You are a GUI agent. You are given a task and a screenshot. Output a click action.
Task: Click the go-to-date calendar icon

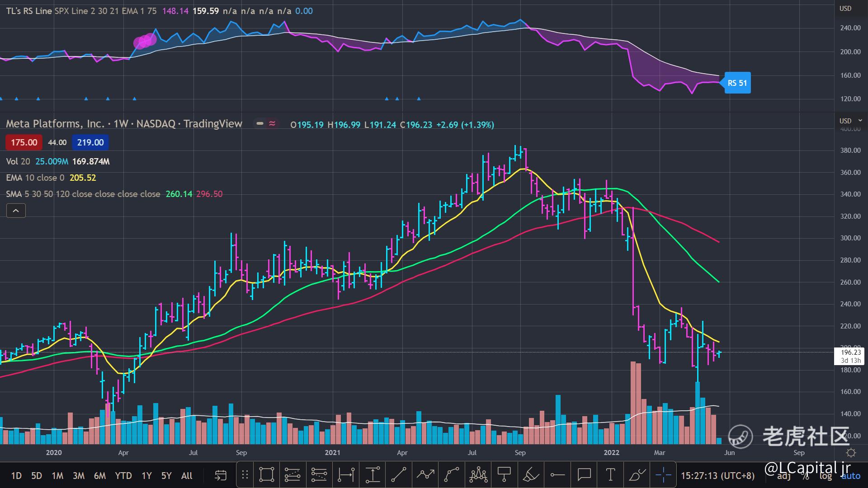tap(220, 475)
